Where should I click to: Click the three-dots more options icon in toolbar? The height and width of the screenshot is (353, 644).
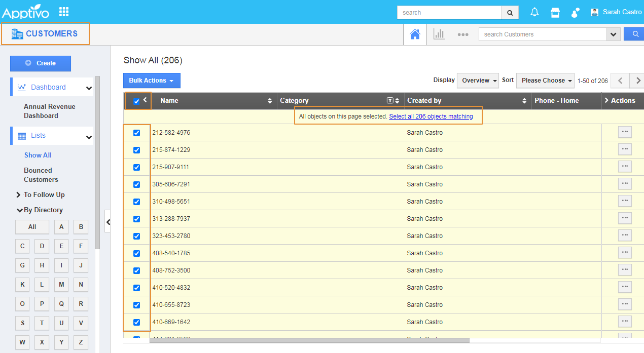462,34
